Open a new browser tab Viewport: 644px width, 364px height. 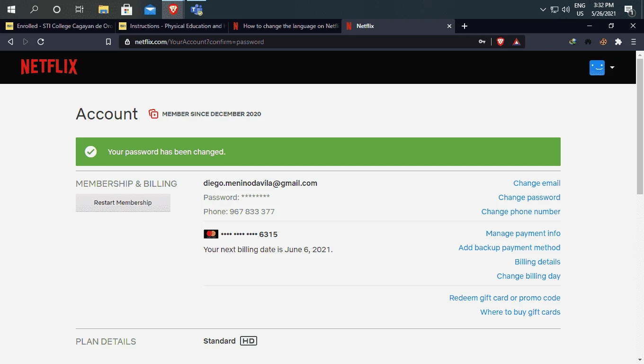click(465, 26)
